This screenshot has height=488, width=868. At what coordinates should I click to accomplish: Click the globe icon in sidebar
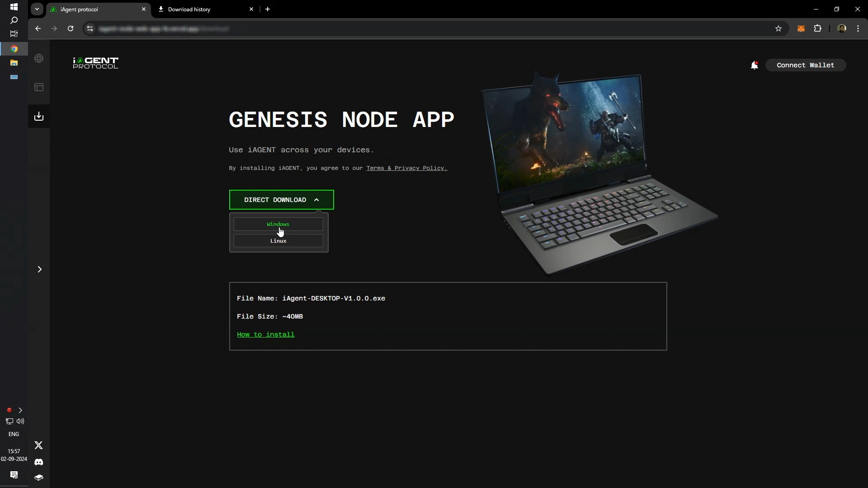39,58
